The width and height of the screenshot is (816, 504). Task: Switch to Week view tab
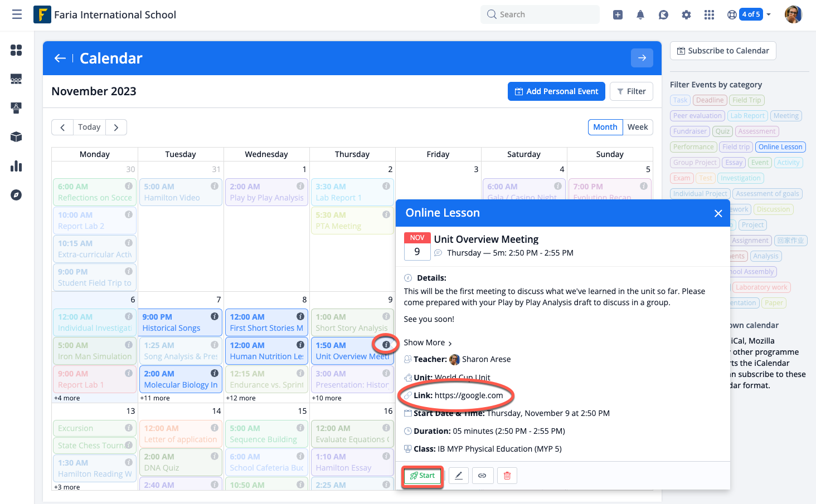(x=638, y=127)
